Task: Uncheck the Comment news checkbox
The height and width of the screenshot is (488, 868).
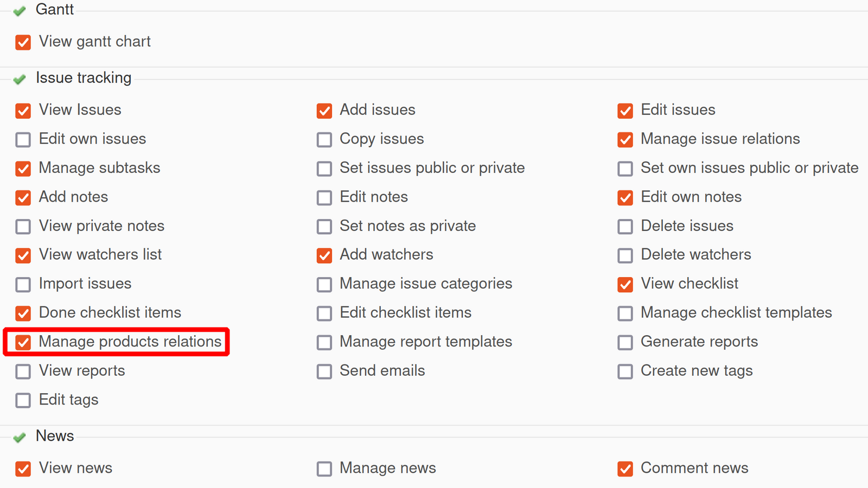Action: [x=625, y=468]
